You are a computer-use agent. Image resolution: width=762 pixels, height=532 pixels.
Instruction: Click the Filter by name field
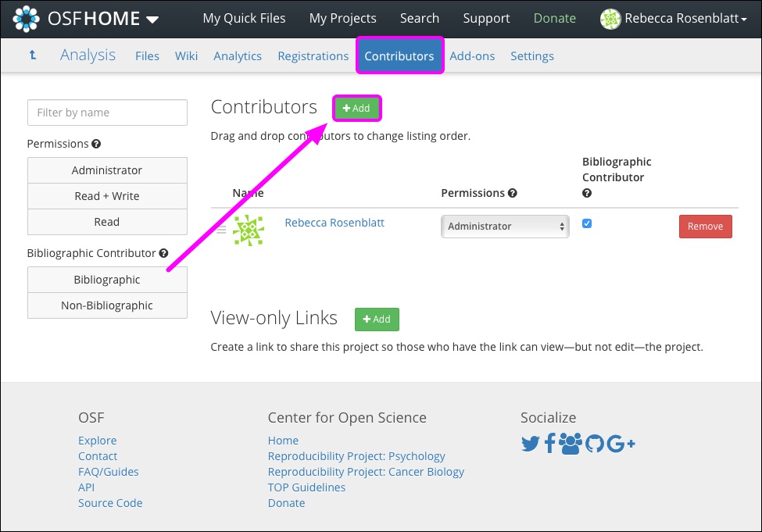(107, 112)
